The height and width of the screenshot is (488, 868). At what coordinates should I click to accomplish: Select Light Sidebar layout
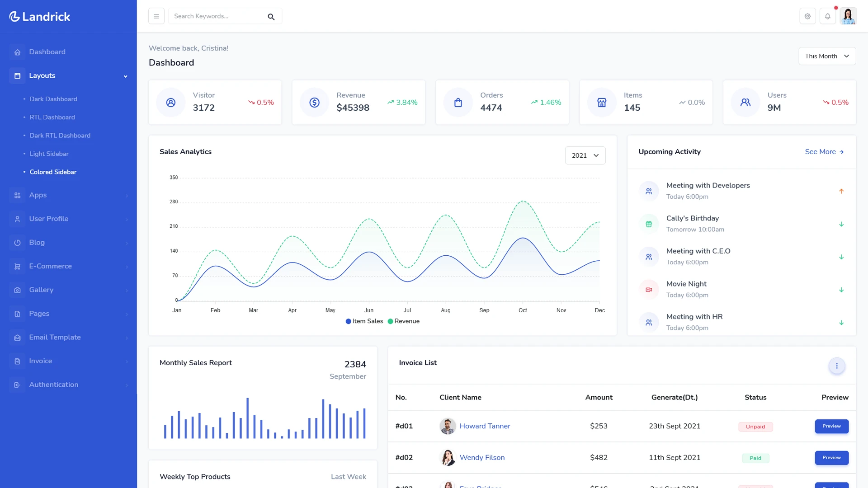coord(49,154)
